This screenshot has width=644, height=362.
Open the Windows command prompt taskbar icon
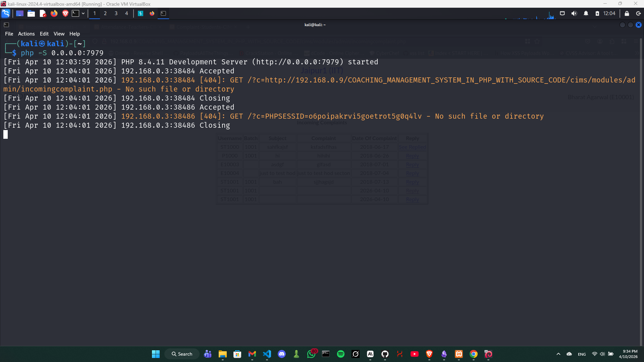click(x=326, y=354)
